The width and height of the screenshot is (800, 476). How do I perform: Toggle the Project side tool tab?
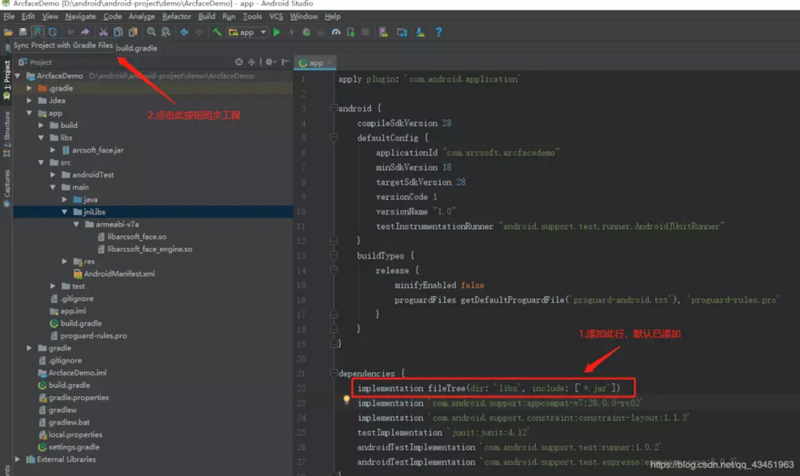[7, 80]
